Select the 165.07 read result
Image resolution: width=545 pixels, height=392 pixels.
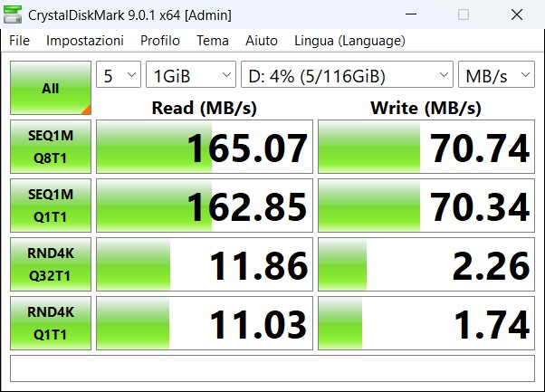[x=205, y=147]
